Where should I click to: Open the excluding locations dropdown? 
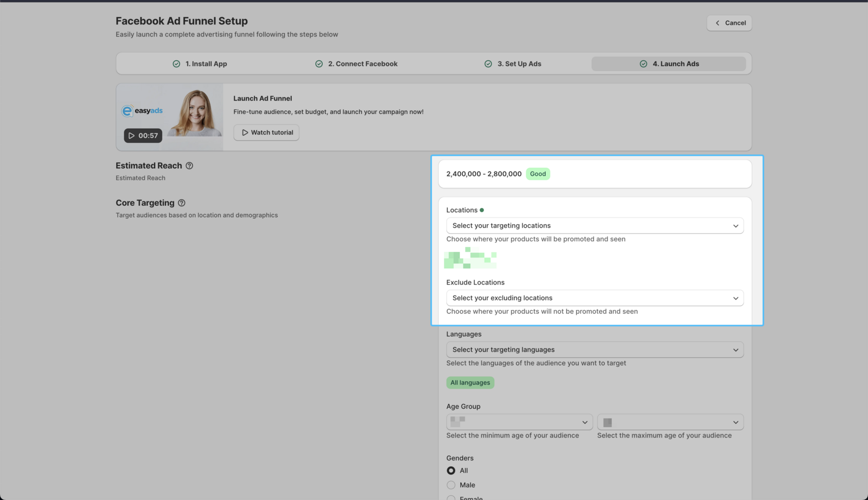(595, 298)
